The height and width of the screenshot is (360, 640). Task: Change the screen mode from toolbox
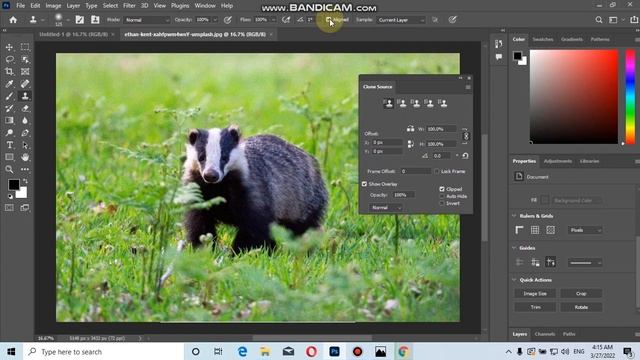pyautogui.click(x=25, y=208)
